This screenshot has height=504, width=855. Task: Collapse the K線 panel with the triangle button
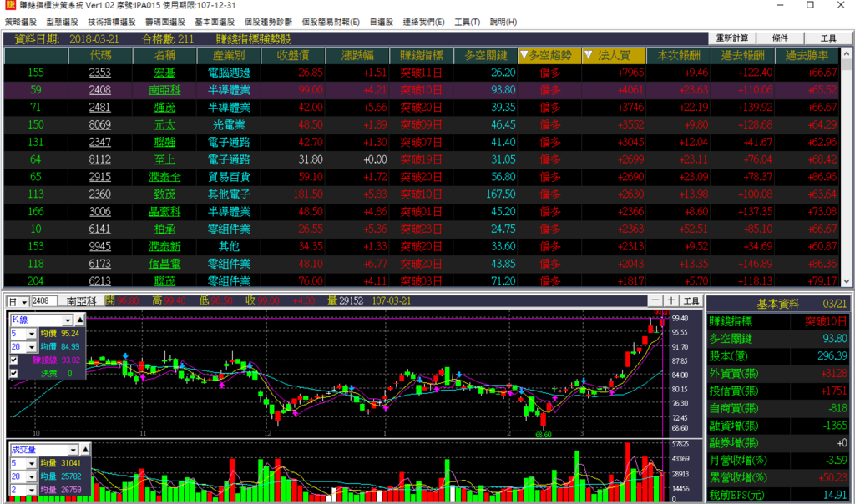[x=79, y=320]
